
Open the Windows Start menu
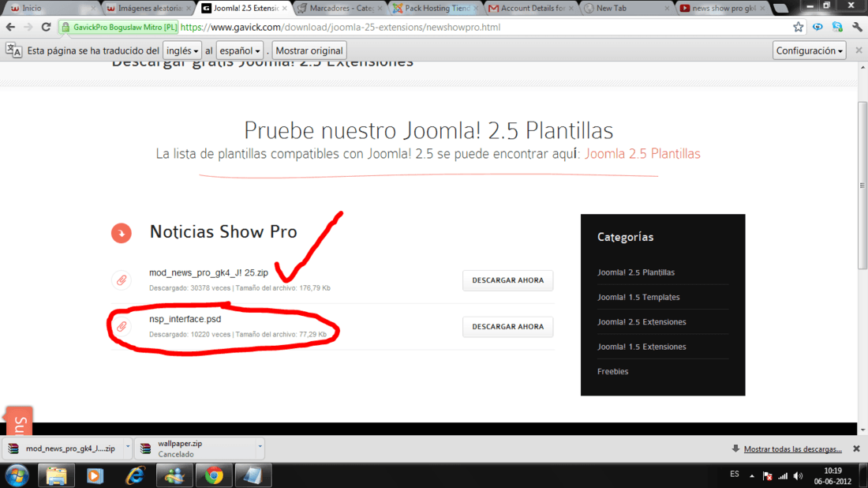(x=17, y=476)
